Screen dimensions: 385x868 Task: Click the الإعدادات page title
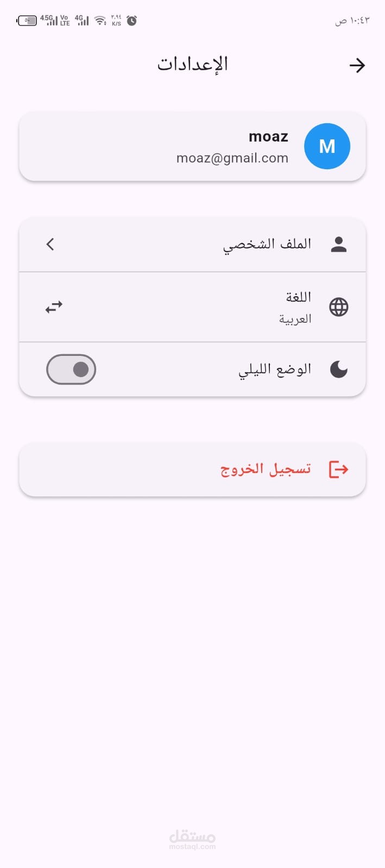(193, 65)
